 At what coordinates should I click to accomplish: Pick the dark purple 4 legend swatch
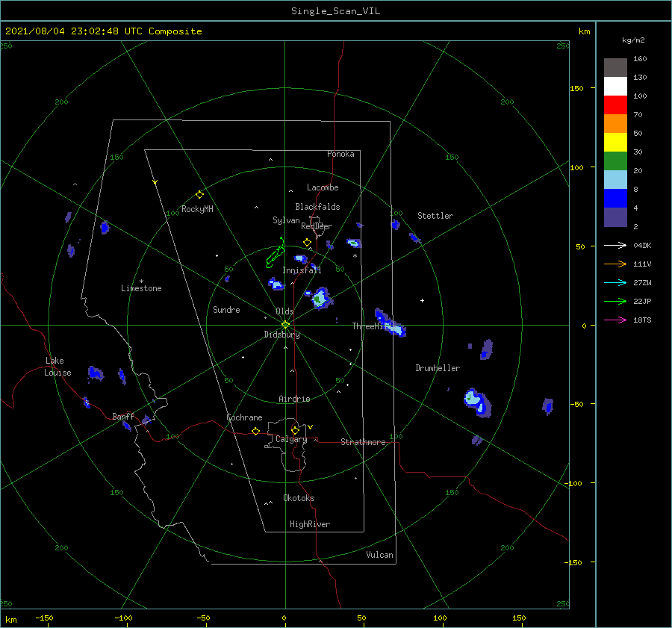[x=615, y=217]
